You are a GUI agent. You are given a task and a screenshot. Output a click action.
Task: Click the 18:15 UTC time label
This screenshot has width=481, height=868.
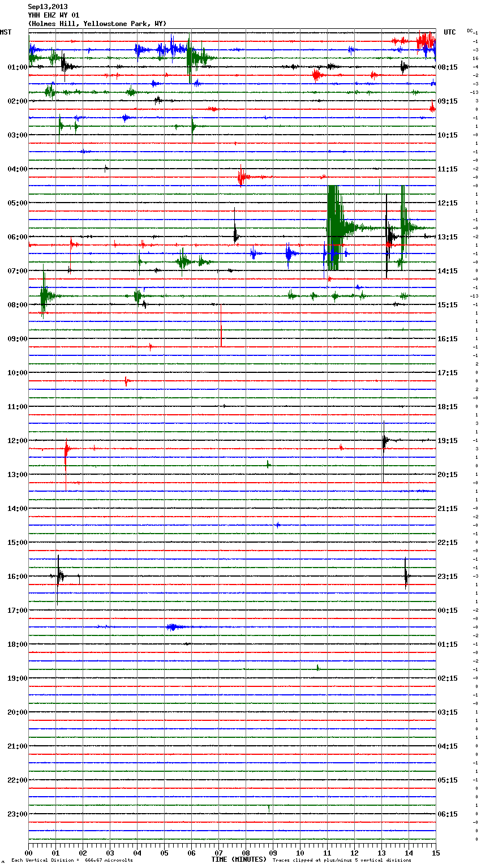448,407
